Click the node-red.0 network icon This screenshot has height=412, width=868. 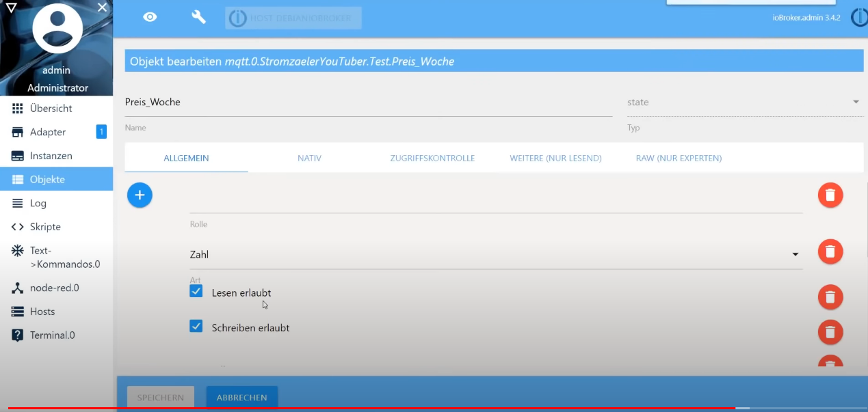[x=18, y=288]
